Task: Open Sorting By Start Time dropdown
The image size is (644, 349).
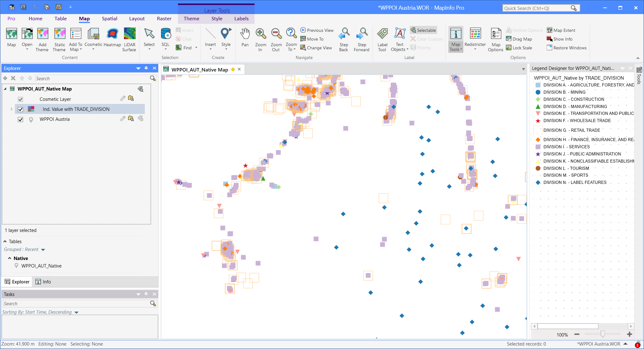Action: (76, 312)
